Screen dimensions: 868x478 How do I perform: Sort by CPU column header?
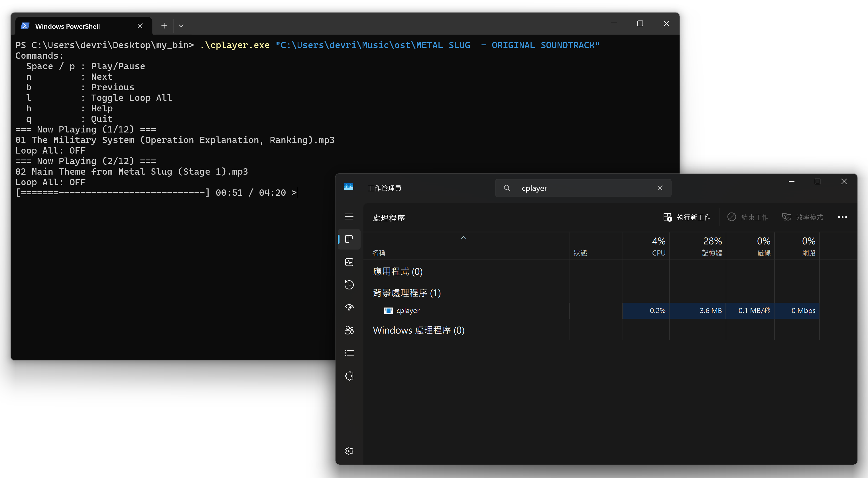pyautogui.click(x=658, y=246)
